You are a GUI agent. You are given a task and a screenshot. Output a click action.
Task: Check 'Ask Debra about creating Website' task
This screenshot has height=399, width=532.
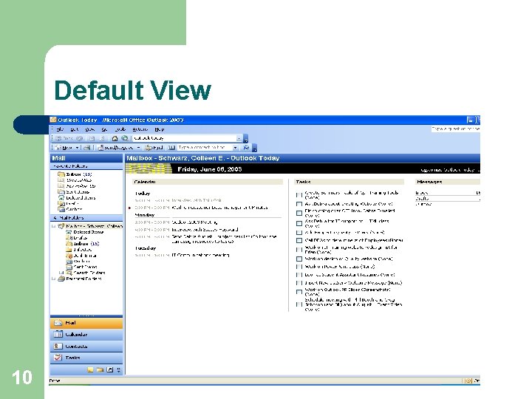[x=299, y=204]
